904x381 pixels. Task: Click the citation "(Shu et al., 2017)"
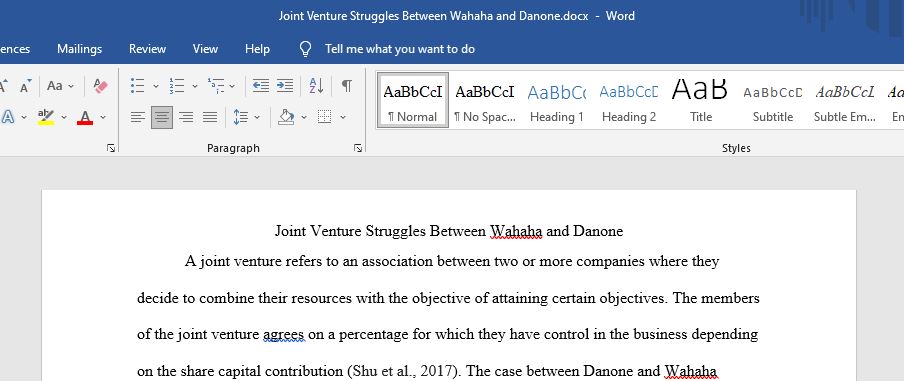pyautogui.click(x=403, y=371)
